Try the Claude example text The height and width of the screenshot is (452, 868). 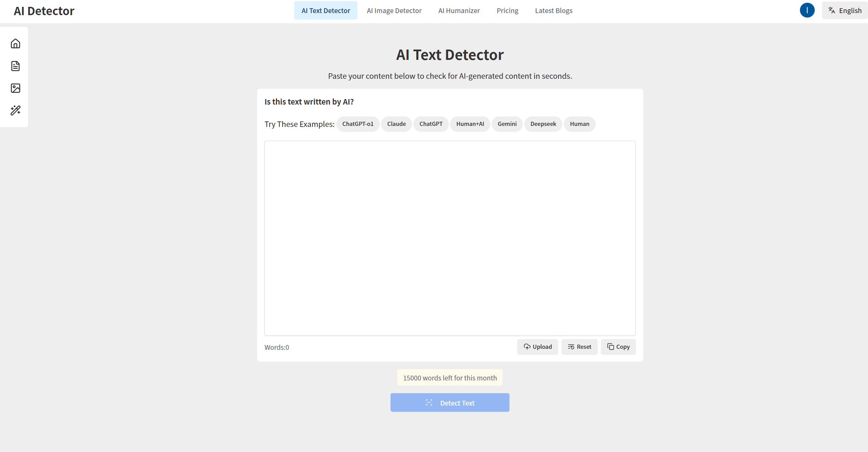click(x=396, y=124)
